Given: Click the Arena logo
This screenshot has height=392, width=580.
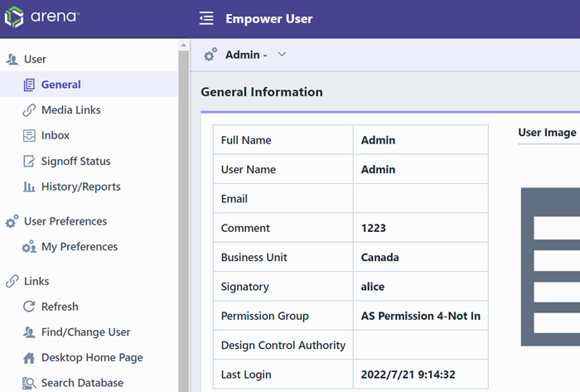Looking at the screenshot, I should (41, 17).
